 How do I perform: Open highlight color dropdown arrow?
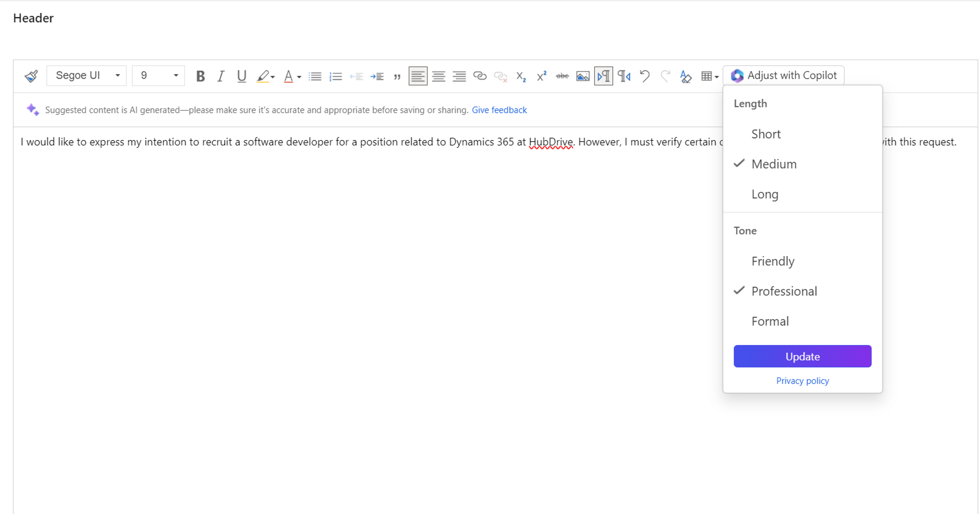pos(272,77)
